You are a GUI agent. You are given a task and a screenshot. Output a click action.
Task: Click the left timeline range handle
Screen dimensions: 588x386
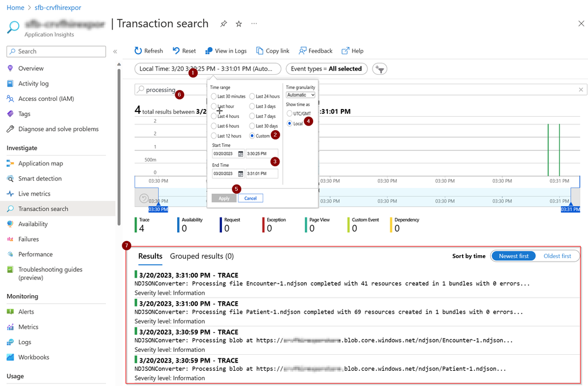(158, 203)
